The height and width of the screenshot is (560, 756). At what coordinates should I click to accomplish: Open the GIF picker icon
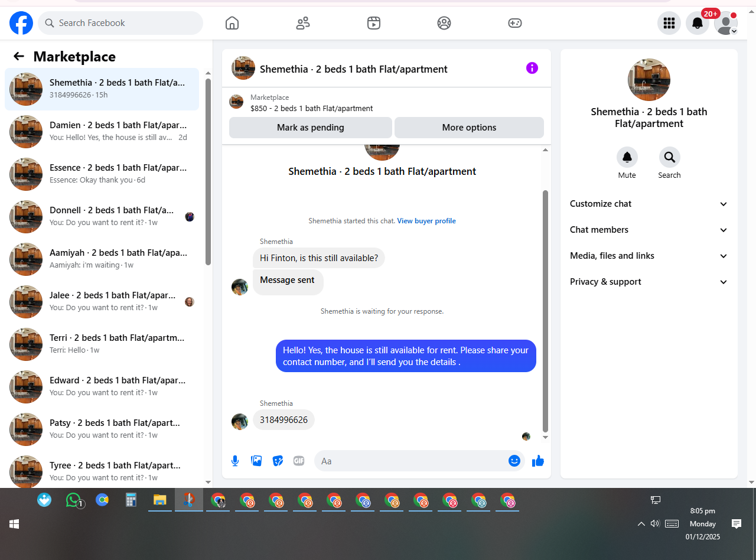click(x=299, y=461)
